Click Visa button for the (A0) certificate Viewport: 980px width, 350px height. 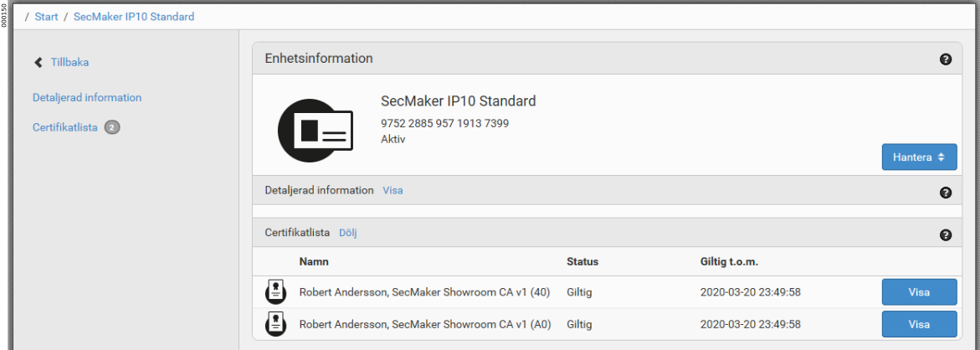pos(919,324)
